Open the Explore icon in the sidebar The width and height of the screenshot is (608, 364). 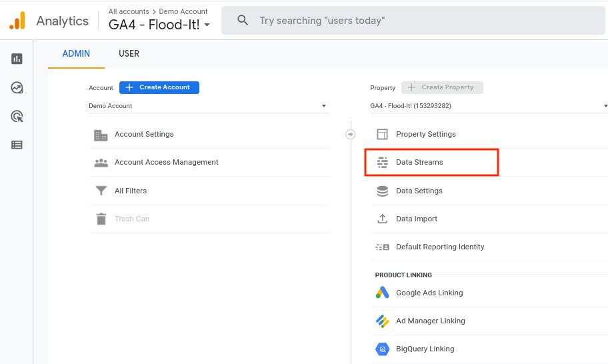17,87
